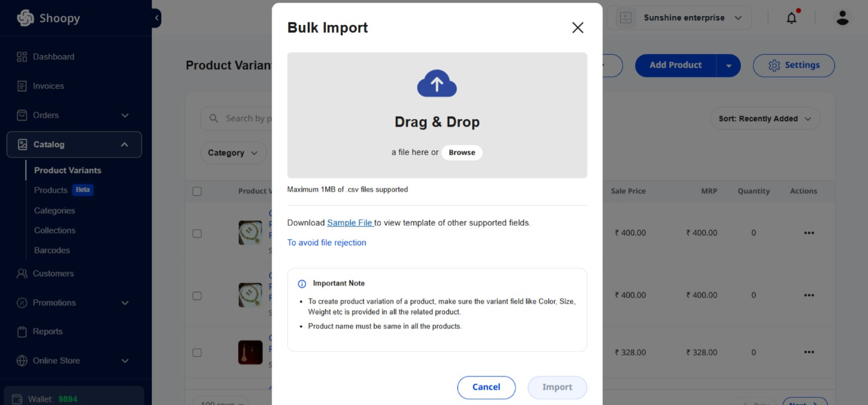Check the checkbox of the third product row
The width and height of the screenshot is (868, 405).
coord(197,353)
